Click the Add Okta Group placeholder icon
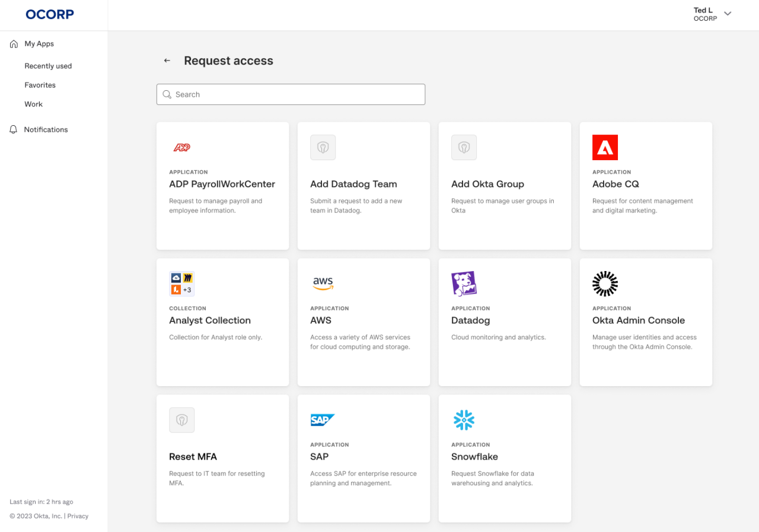759x532 pixels. [464, 148]
